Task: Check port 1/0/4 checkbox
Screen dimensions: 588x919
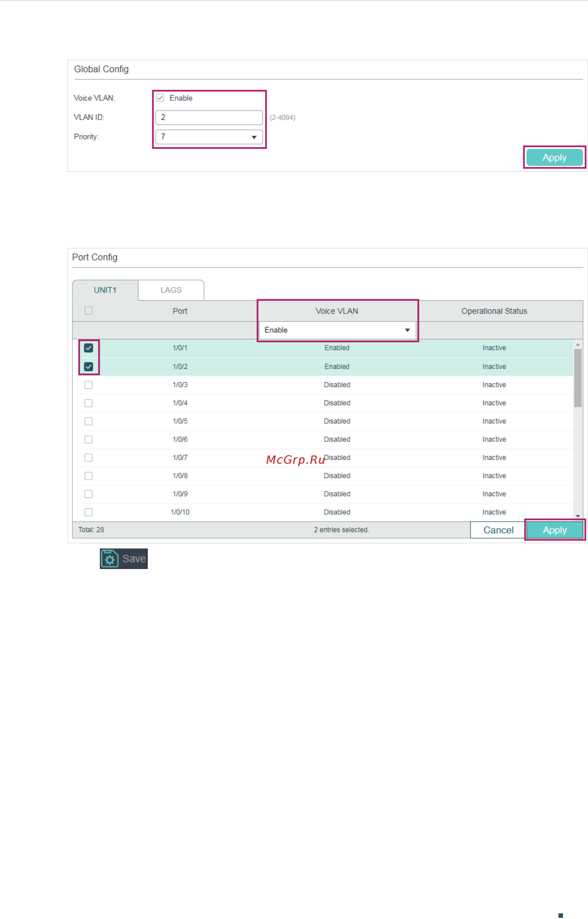Action: point(89,403)
